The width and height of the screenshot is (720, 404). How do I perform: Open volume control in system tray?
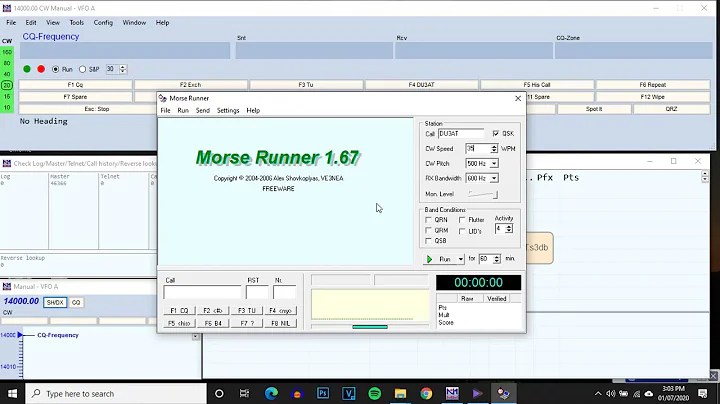(x=610, y=393)
